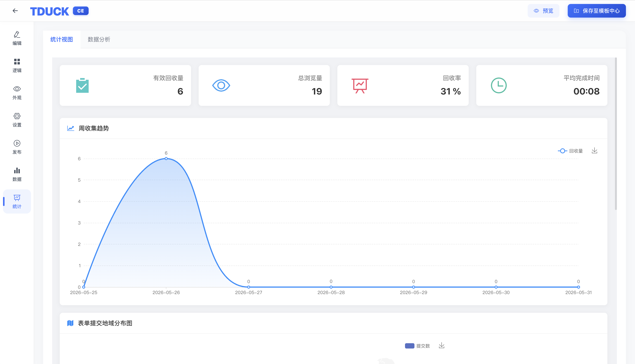
Task: Click the 表单提交地域分布图 section title
Action: pos(105,323)
